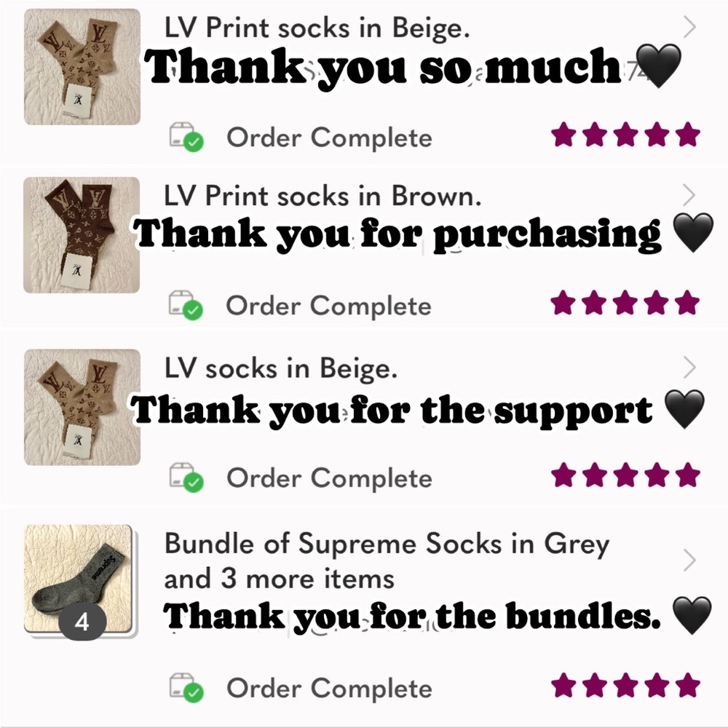Tap the black heart beside 'Thank you for the support'
Screen dimensions: 728x728
(686, 410)
